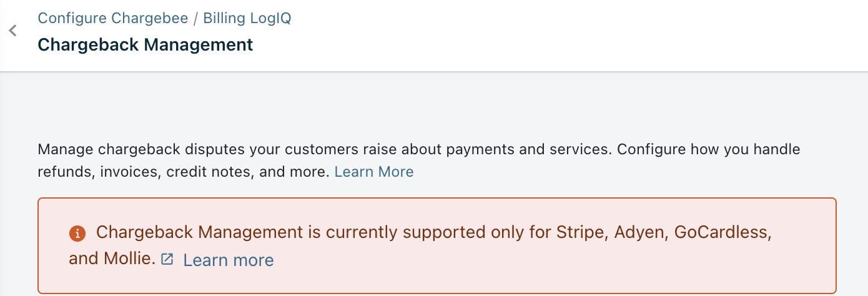
Task: Click the external link icon beside Mollie
Action: pos(167,259)
